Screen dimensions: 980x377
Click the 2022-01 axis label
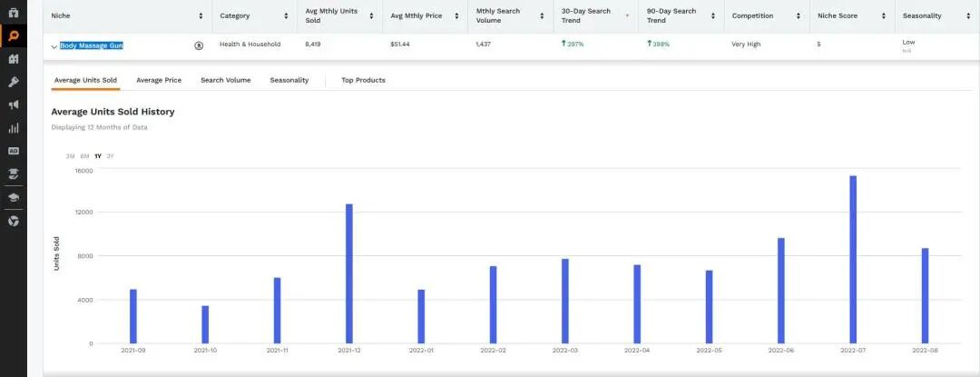(x=421, y=351)
